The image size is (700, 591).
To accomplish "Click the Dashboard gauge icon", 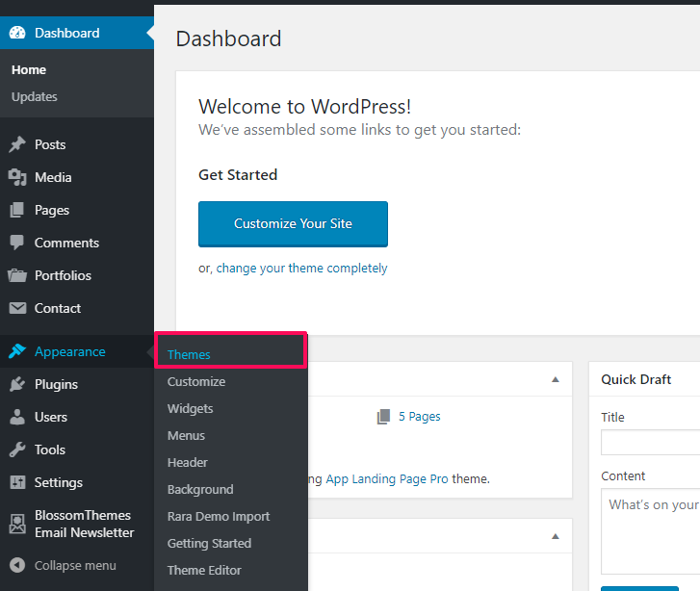I will [17, 33].
